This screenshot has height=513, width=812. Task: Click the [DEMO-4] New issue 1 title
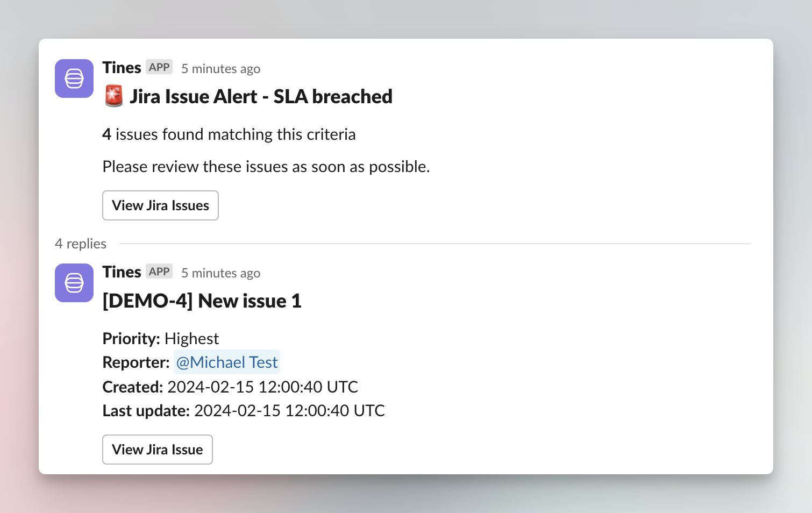(202, 301)
